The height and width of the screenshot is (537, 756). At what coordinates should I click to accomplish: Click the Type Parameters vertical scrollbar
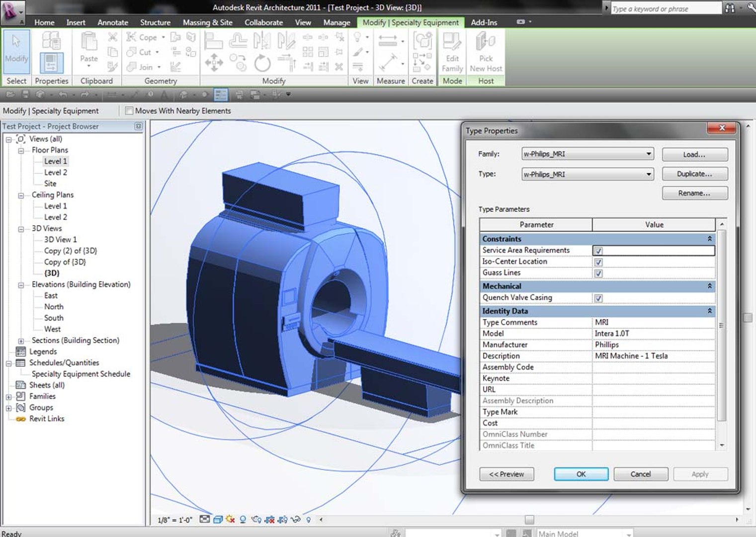pyautogui.click(x=722, y=325)
